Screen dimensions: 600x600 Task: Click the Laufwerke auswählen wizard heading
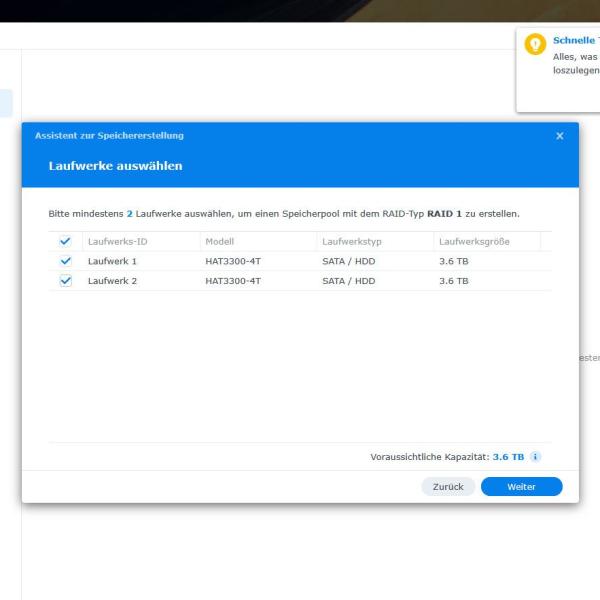point(115,165)
